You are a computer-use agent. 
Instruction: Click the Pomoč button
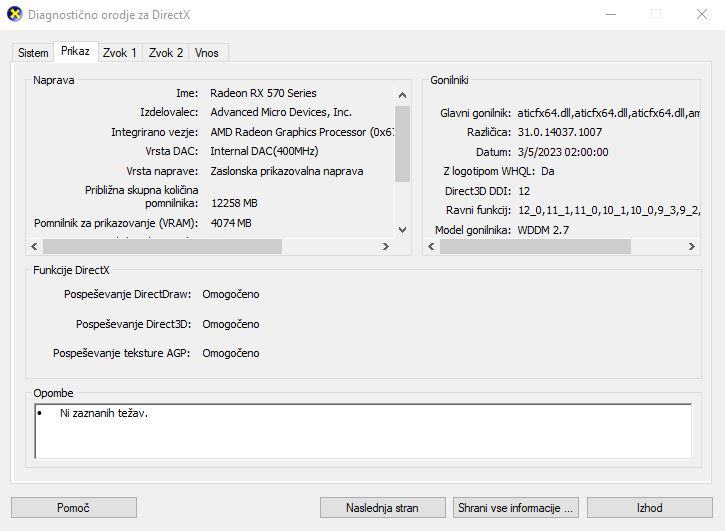(74, 507)
